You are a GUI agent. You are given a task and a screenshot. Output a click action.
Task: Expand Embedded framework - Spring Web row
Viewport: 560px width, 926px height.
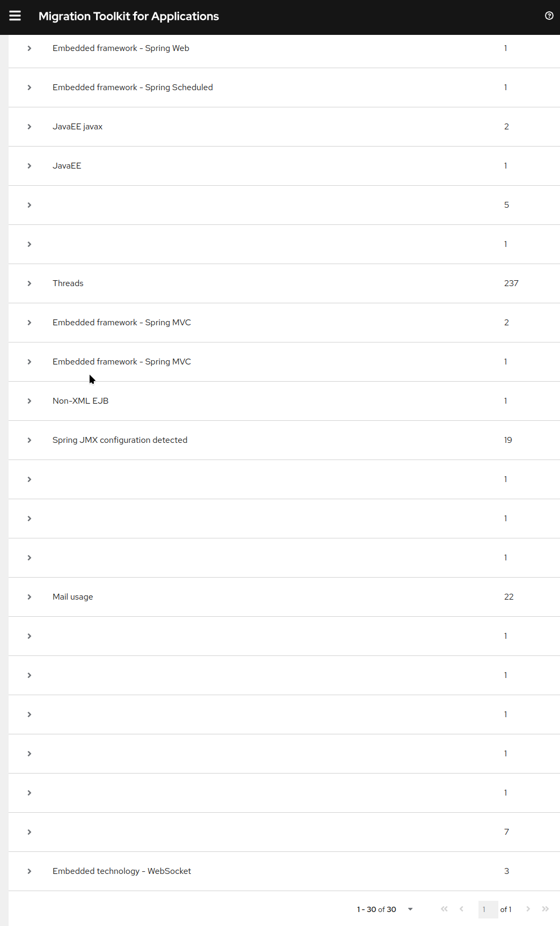pyautogui.click(x=30, y=48)
